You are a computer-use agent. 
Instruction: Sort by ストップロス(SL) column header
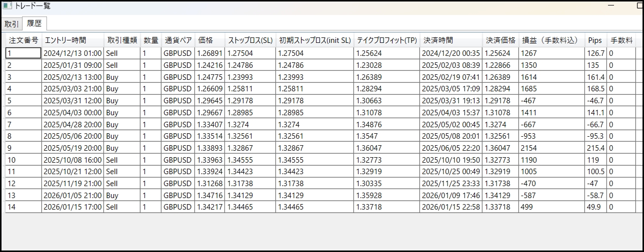(x=250, y=40)
